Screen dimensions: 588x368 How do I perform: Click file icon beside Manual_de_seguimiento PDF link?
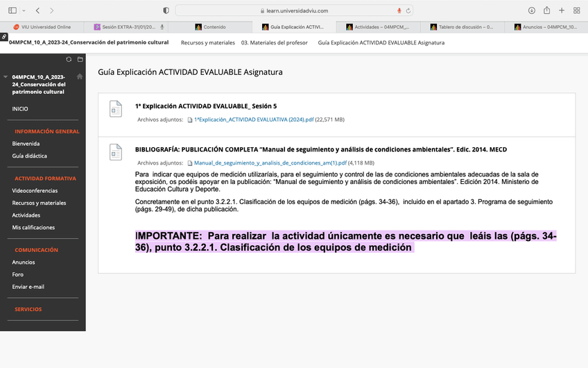pyautogui.click(x=190, y=163)
